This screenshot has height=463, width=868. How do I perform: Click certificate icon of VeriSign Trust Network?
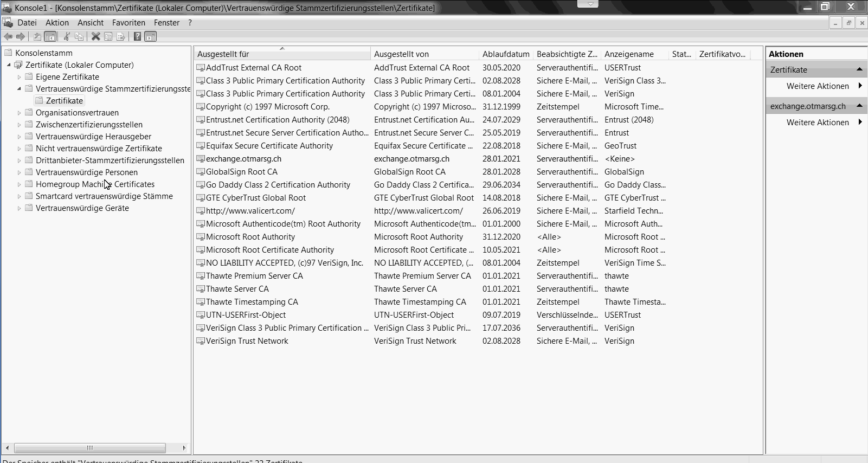pyautogui.click(x=201, y=341)
